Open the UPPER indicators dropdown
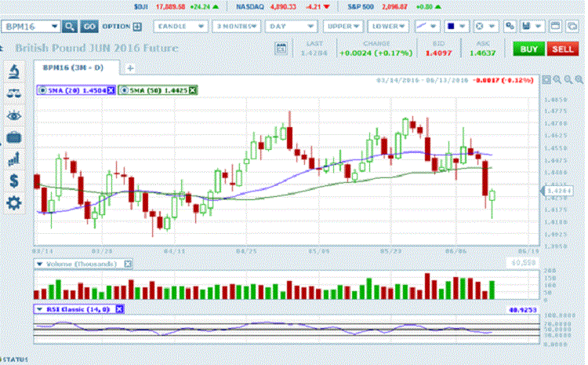 (x=347, y=26)
